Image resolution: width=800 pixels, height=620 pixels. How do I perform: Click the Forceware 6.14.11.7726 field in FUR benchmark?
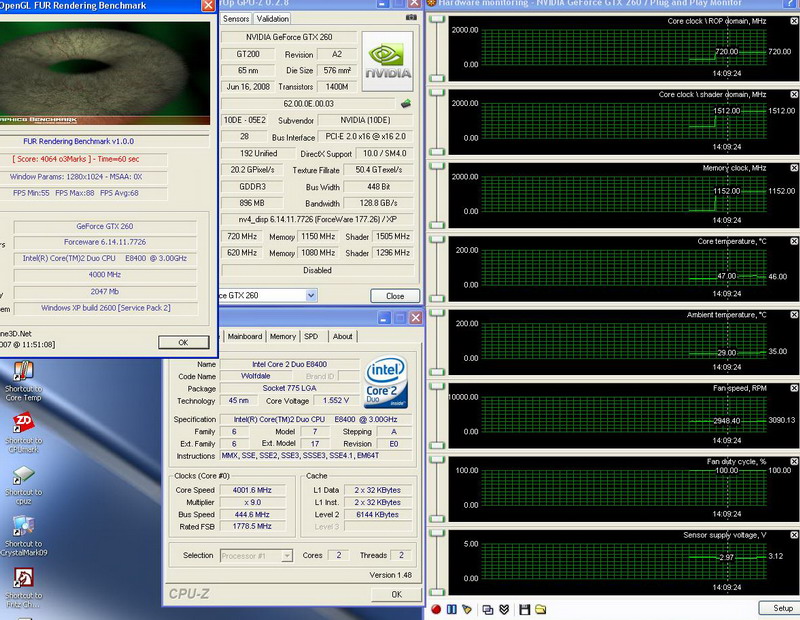[x=105, y=242]
